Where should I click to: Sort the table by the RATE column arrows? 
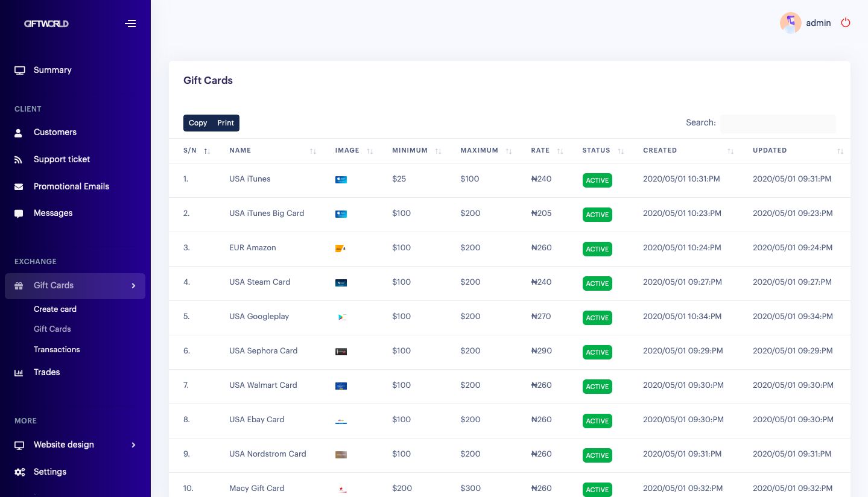559,151
